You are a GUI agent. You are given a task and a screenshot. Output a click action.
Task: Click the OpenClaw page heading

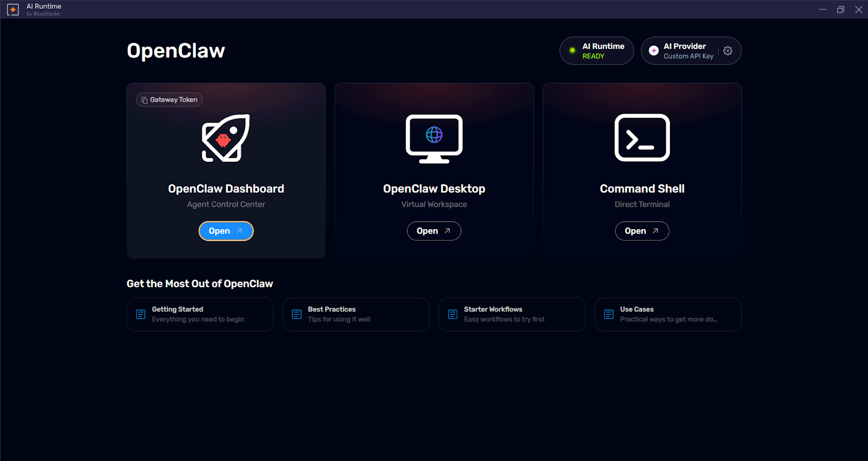tap(176, 50)
